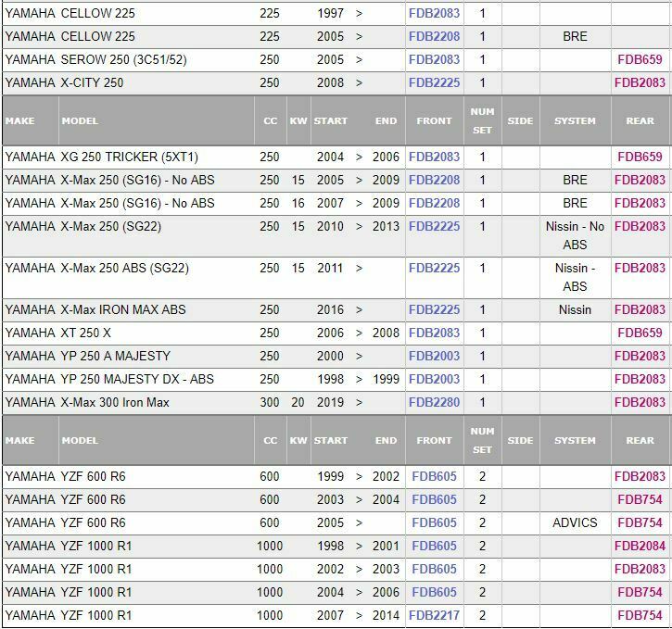Open front pad FDB2083 for XG 250 TRICKER
This screenshot has width=672, height=629.
[434, 157]
